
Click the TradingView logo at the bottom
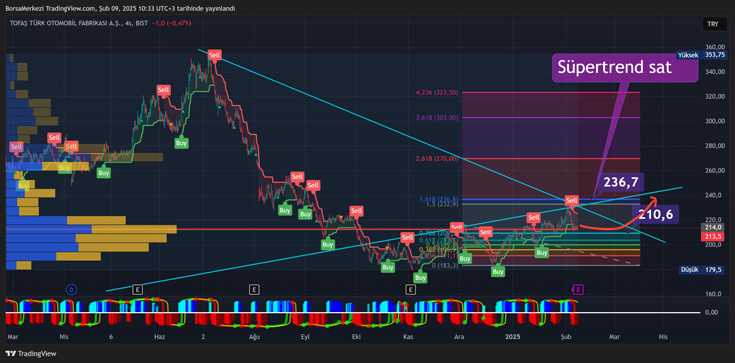coord(30,354)
